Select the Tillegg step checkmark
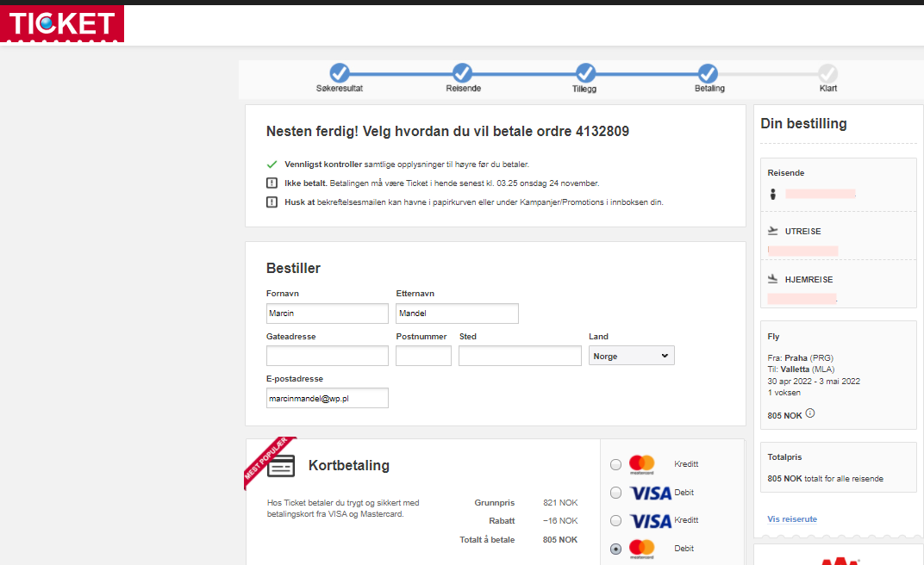 point(585,73)
